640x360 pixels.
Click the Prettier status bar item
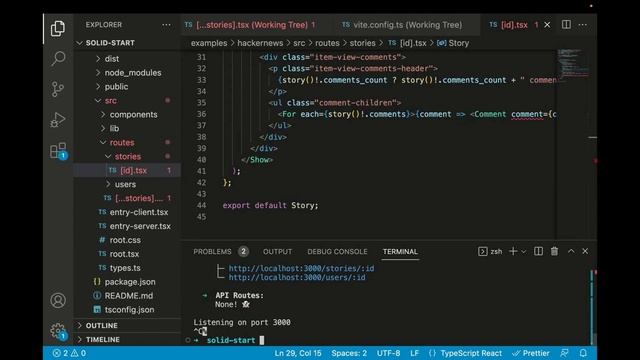(531, 353)
